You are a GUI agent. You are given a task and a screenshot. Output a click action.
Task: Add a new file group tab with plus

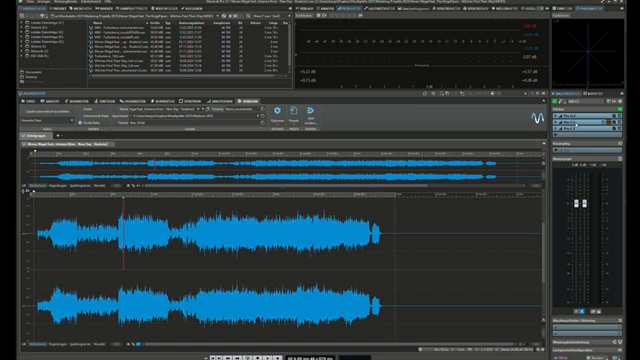tap(58, 136)
